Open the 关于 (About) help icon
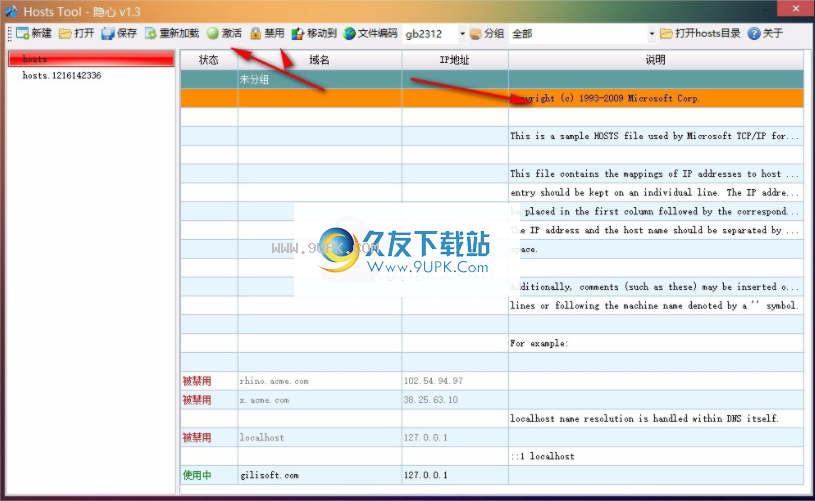This screenshot has height=501, width=815. (754, 34)
